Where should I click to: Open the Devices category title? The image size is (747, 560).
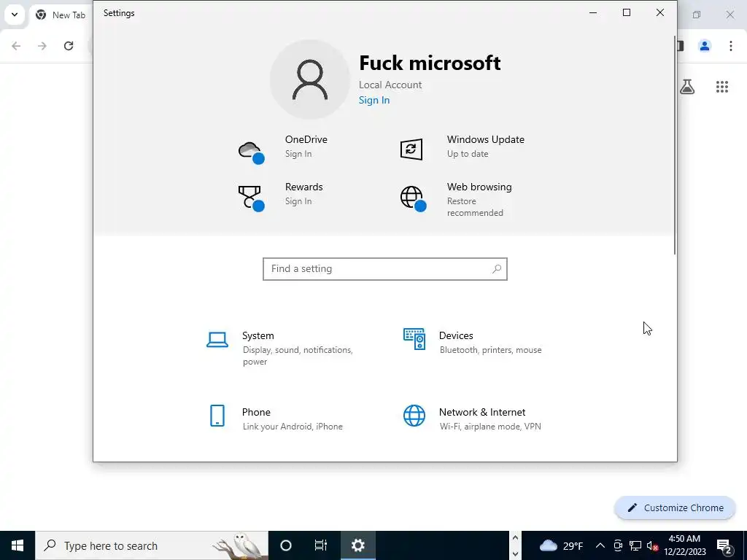[x=456, y=335]
